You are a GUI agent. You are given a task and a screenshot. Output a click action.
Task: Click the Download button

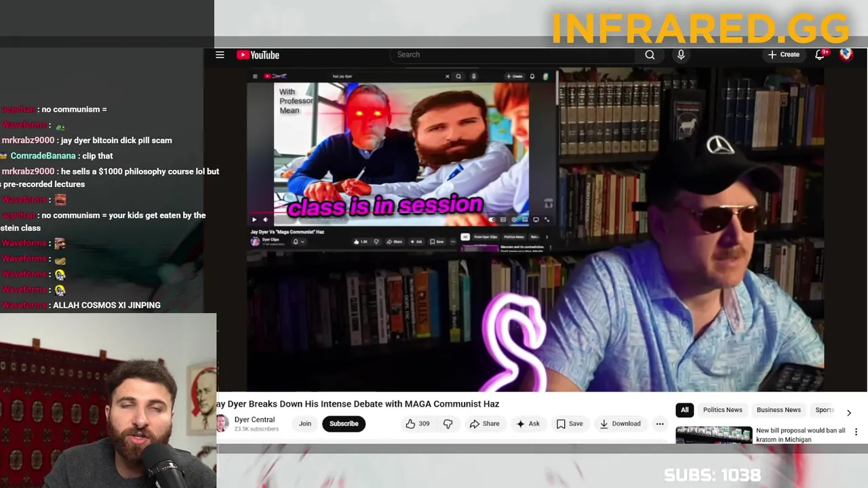point(620,424)
